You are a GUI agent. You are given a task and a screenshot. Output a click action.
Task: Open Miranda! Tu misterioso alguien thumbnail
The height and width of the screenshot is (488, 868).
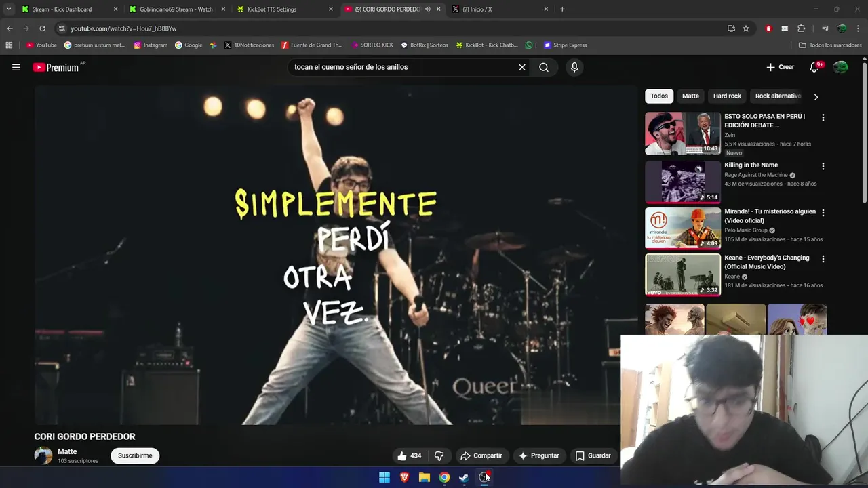[683, 228]
